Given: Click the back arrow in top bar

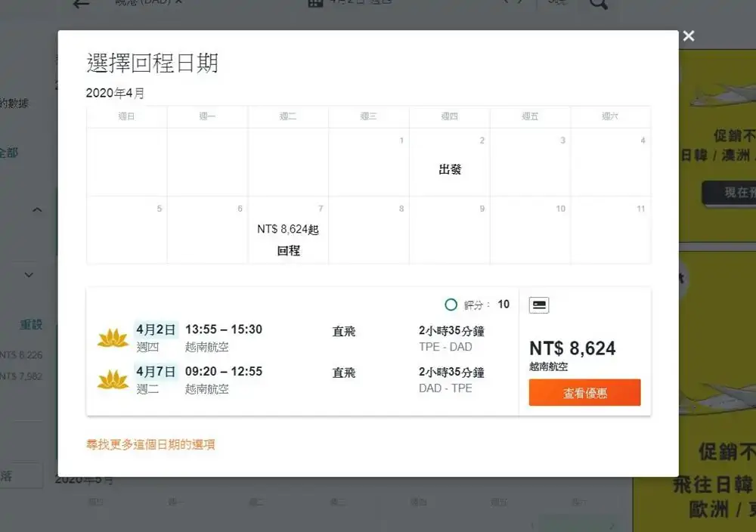Looking at the screenshot, I should 81,4.
